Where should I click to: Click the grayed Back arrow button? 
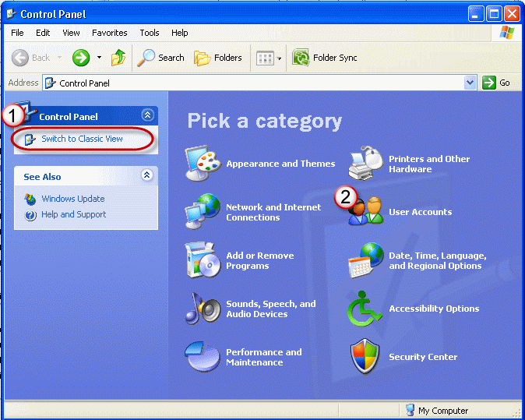[x=20, y=58]
